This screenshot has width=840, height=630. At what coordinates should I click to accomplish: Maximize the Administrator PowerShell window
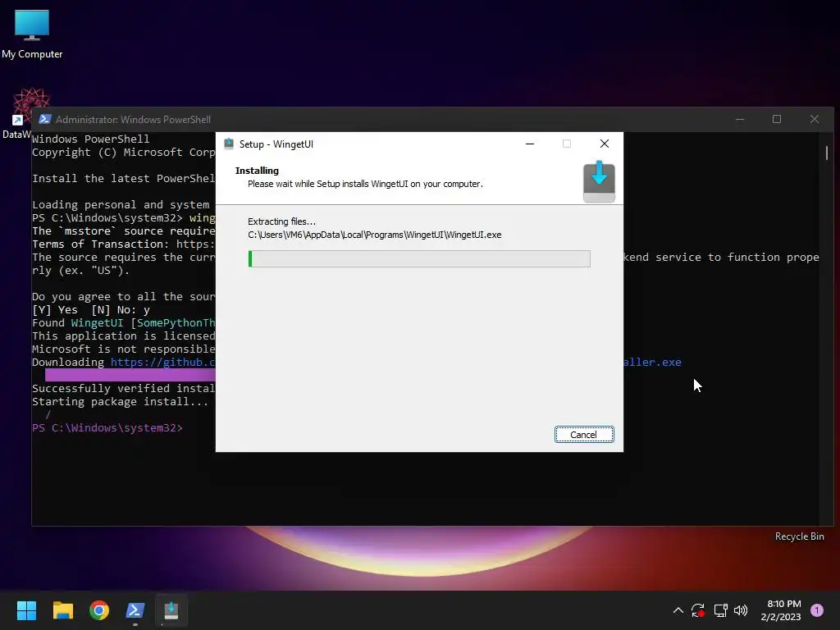[x=777, y=119]
